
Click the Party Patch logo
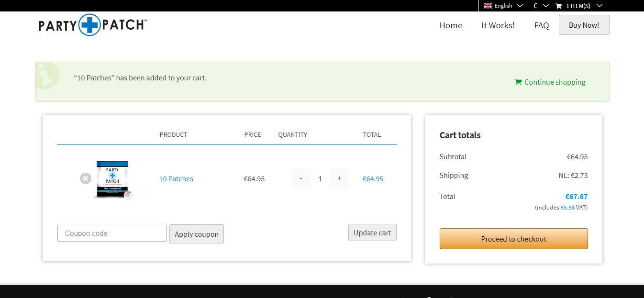coord(93,25)
